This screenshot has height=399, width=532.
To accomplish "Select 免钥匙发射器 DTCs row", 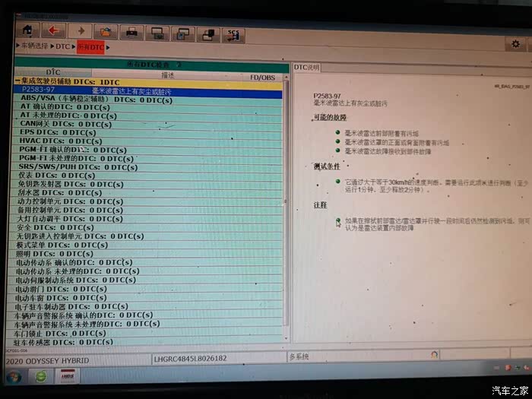I will (x=146, y=185).
